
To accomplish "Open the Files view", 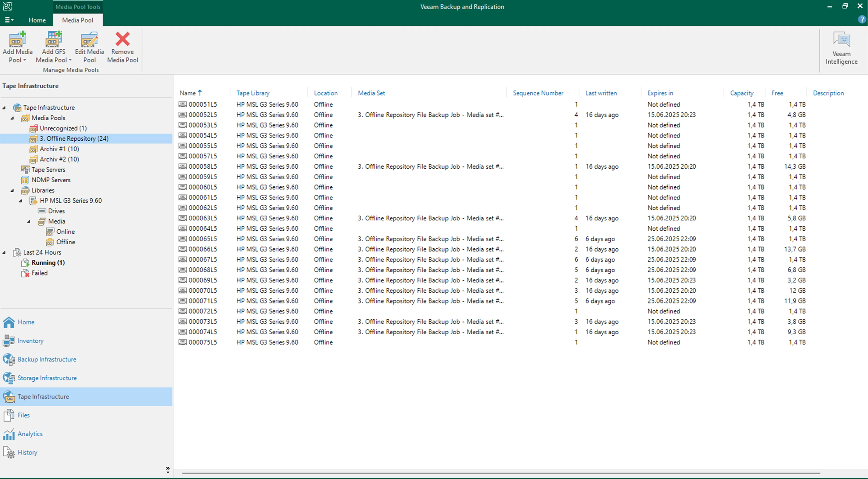I will [86, 415].
